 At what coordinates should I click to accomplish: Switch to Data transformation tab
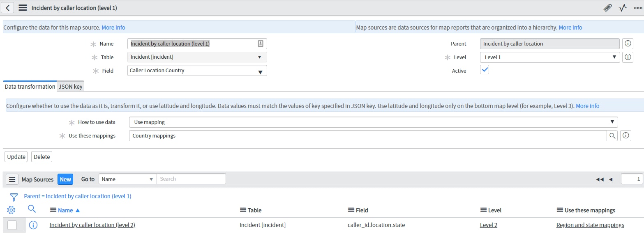30,87
